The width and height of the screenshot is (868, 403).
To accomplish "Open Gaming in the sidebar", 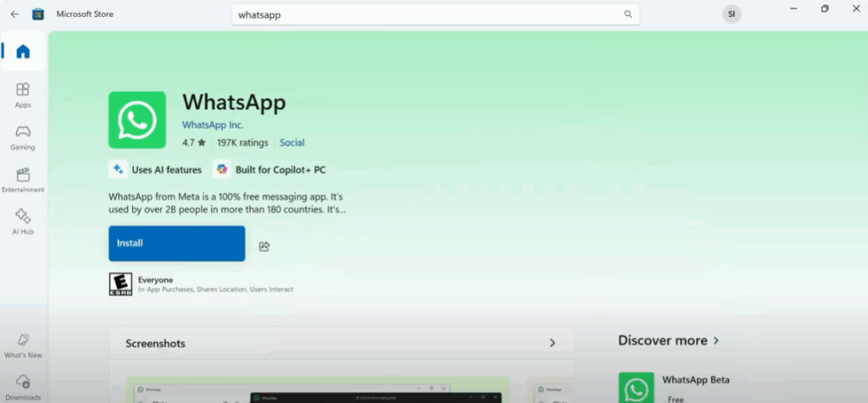I will [x=23, y=138].
